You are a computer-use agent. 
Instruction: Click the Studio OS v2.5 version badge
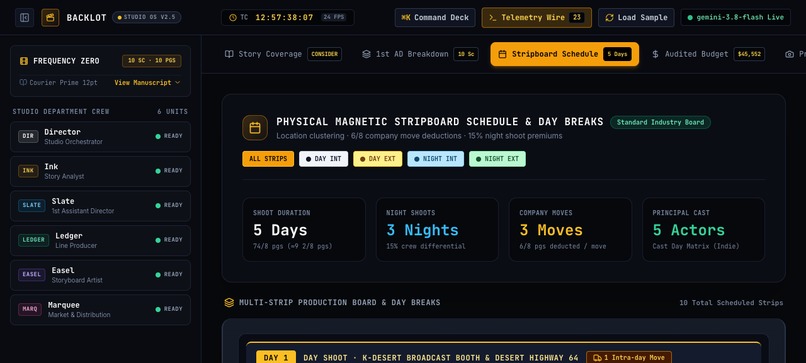click(x=146, y=17)
